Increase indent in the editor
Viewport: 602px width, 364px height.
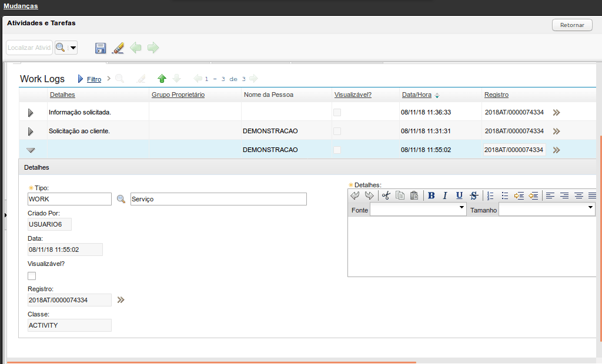pos(519,196)
